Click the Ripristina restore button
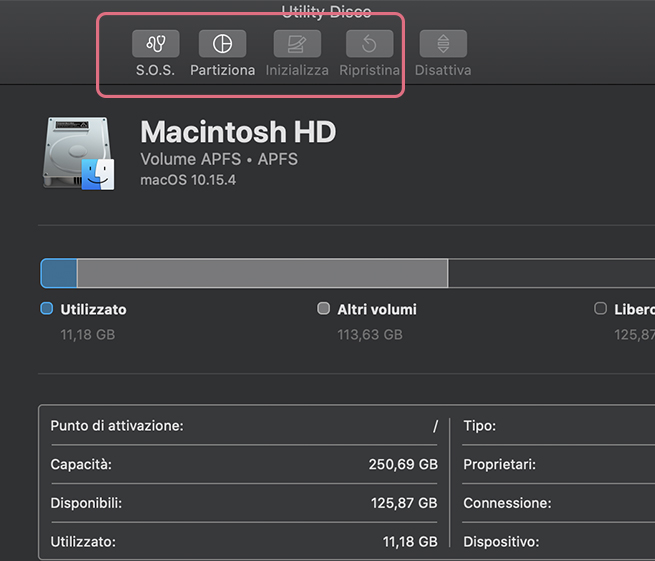Viewport: 655px width, 561px height. (369, 43)
